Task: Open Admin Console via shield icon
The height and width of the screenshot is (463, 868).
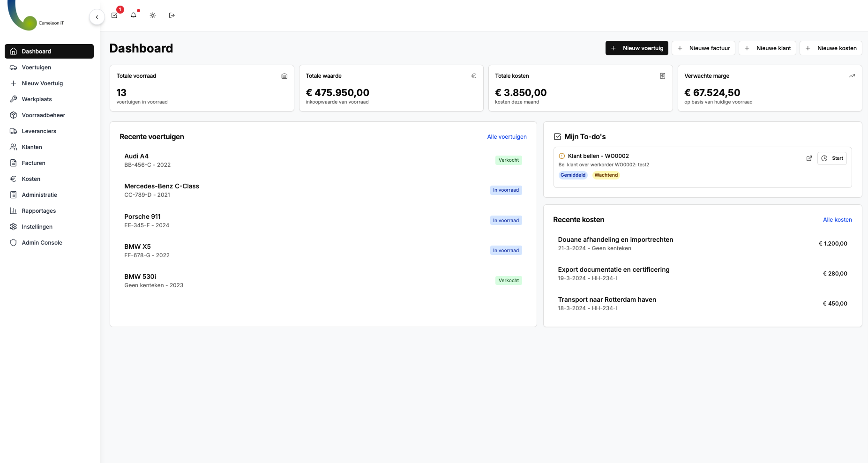Action: [x=14, y=242]
